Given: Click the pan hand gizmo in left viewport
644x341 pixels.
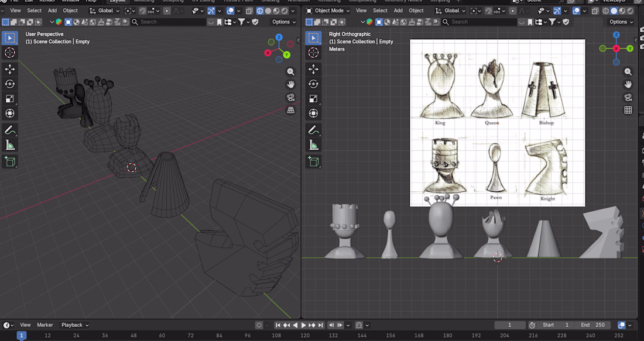Looking at the screenshot, I should (x=291, y=85).
